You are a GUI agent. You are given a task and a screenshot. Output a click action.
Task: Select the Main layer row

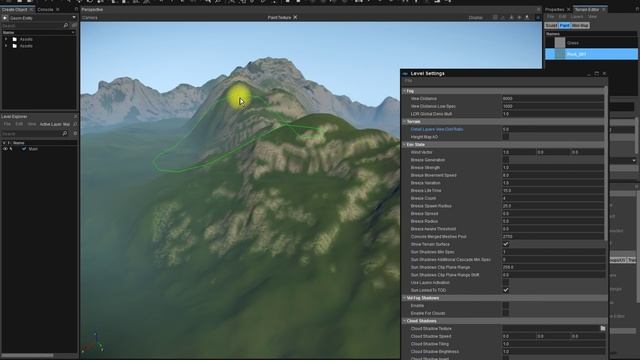click(39, 149)
